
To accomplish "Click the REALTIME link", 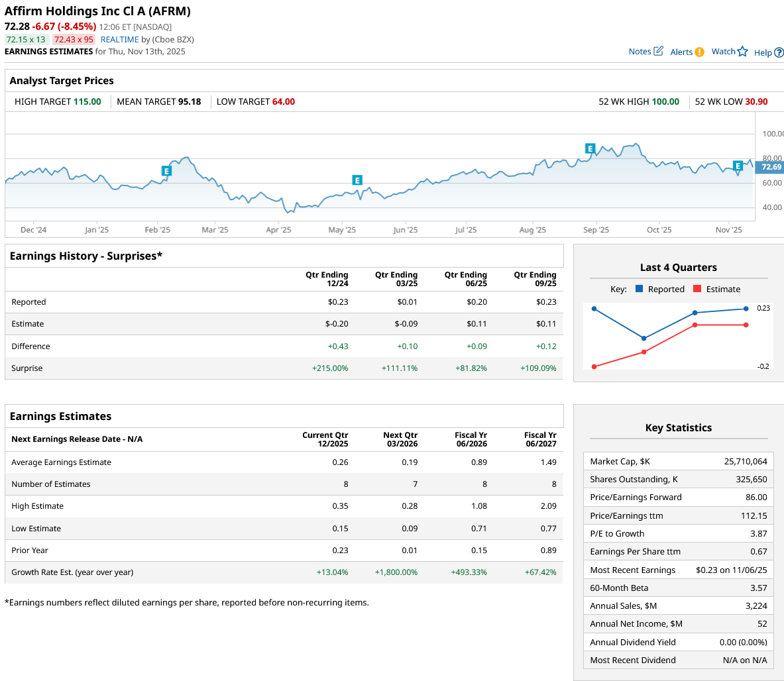I will (x=119, y=40).
